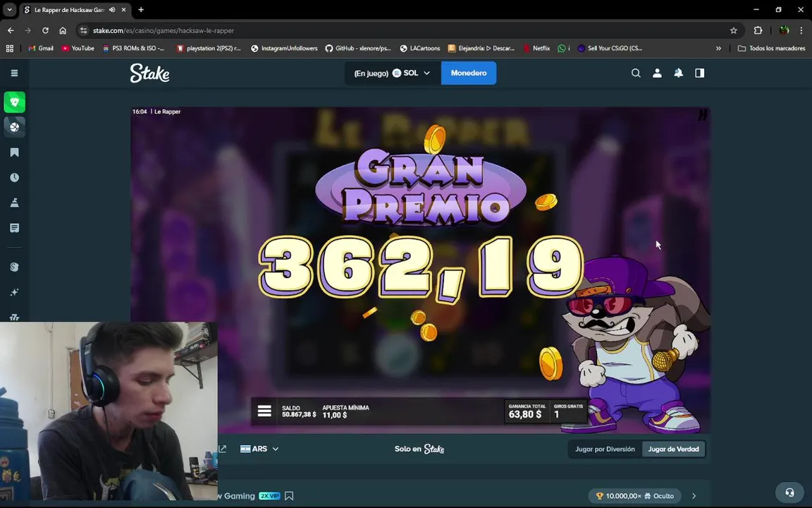Open the browser home page
This screenshot has width=812, height=508.
point(63,30)
